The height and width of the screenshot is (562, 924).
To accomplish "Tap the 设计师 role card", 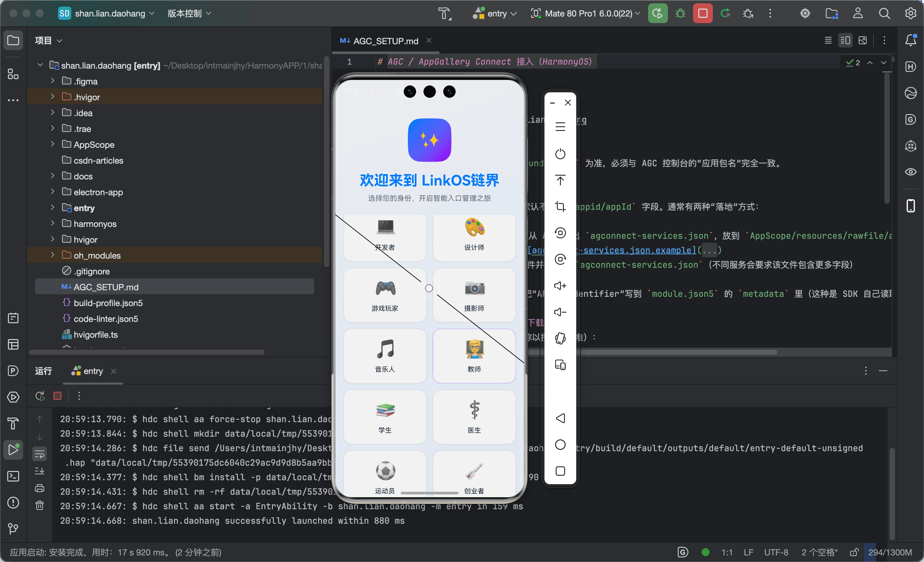I will pos(474,237).
